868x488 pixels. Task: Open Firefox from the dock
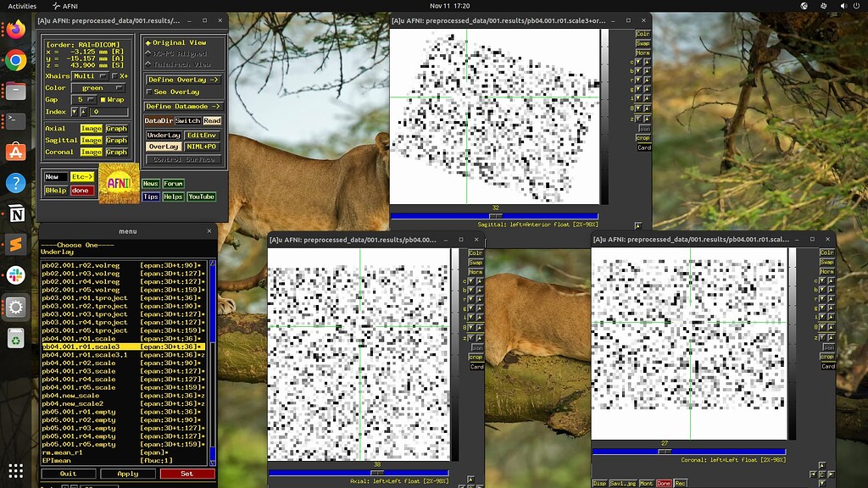pos(15,30)
